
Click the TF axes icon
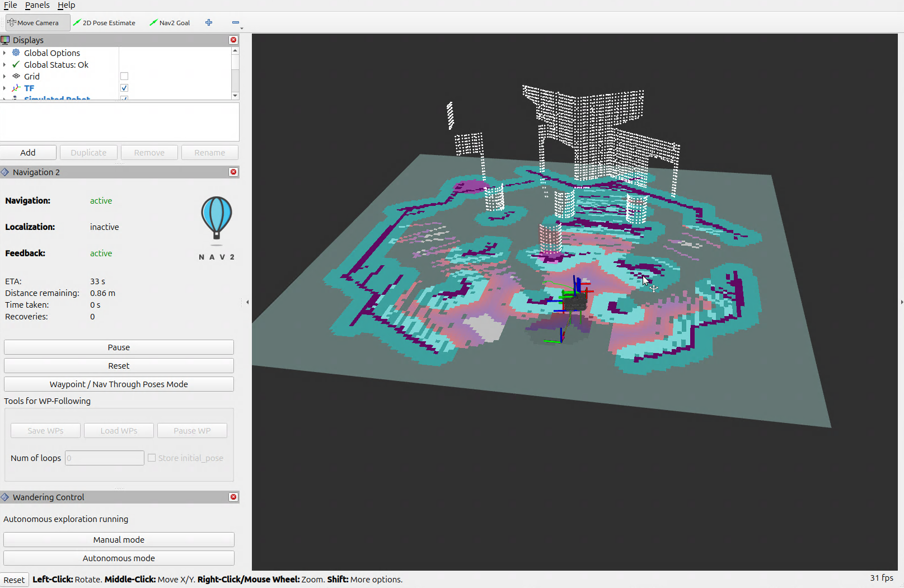[16, 88]
